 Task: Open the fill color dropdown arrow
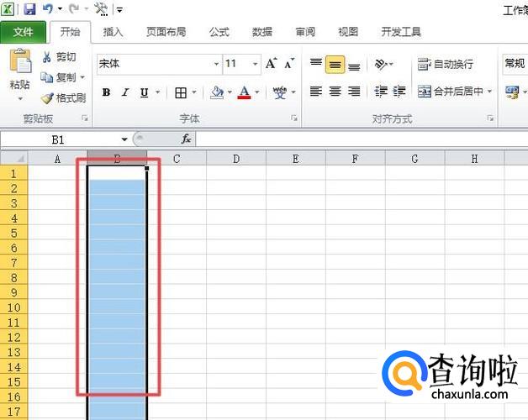(x=230, y=92)
